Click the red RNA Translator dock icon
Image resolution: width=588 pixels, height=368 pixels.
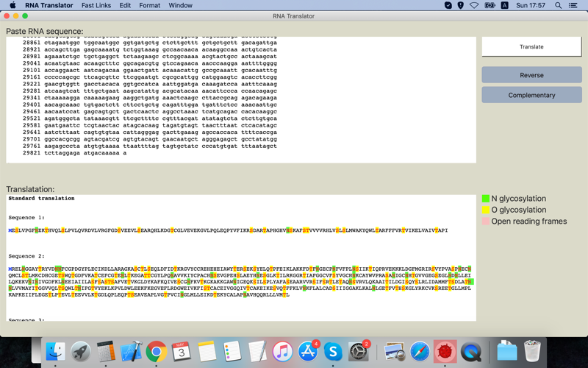(445, 352)
